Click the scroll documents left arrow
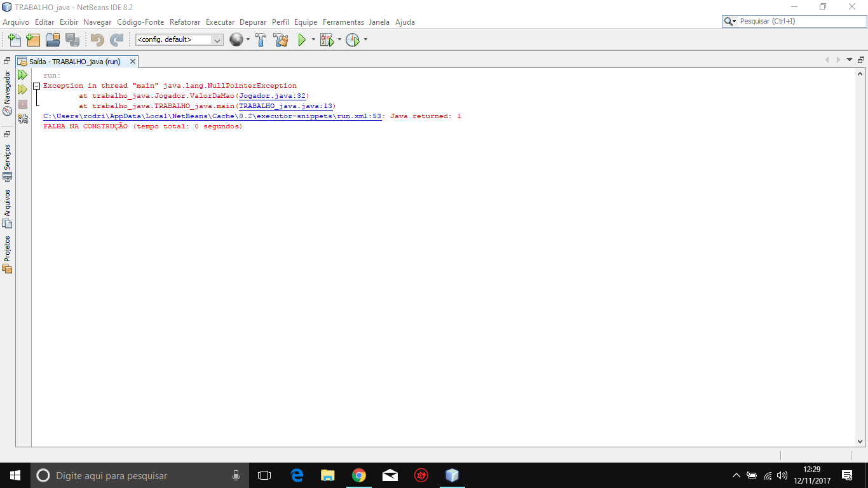 tap(827, 60)
